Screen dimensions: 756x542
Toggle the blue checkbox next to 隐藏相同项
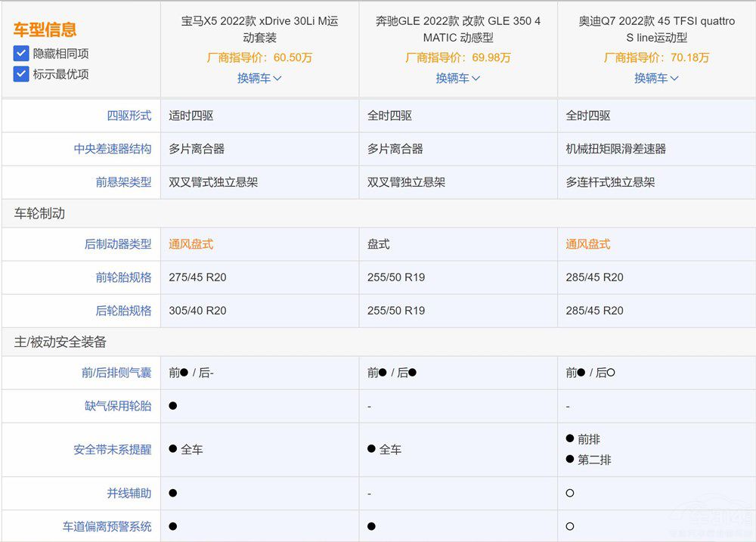21,53
